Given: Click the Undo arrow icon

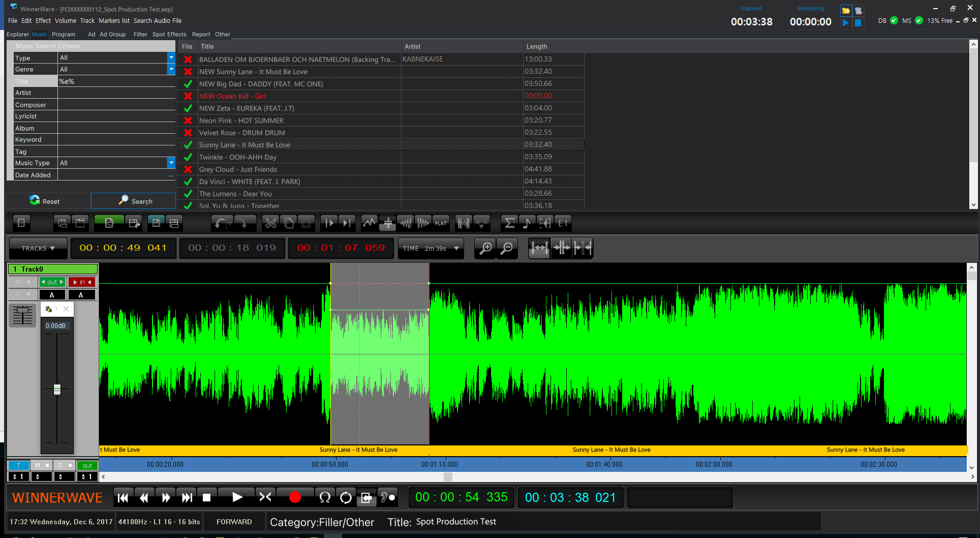Looking at the screenshot, I should tap(219, 223).
